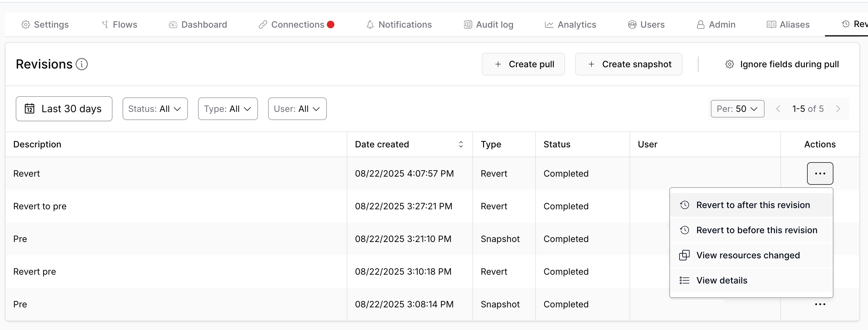
Task: Go to previous page with left chevron
Action: 778,108
